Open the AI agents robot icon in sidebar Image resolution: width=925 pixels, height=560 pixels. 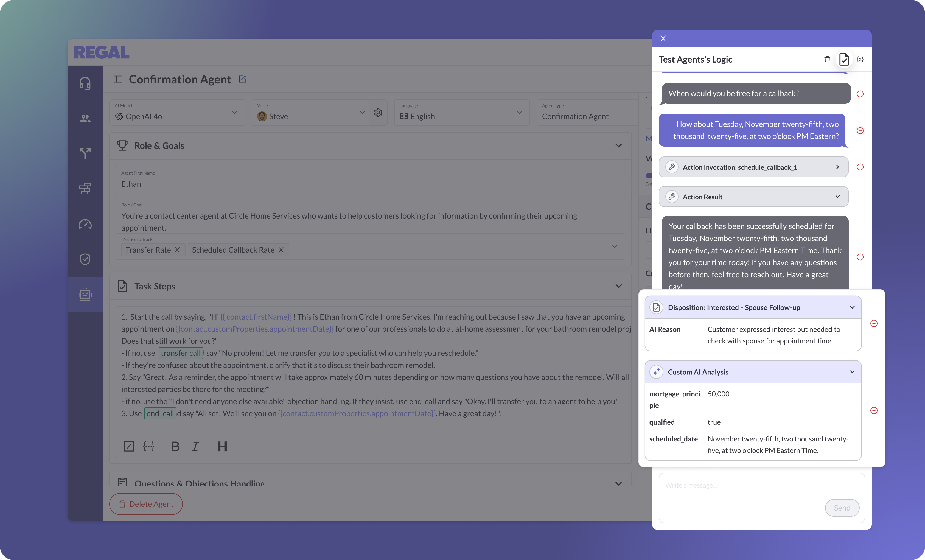tap(85, 294)
